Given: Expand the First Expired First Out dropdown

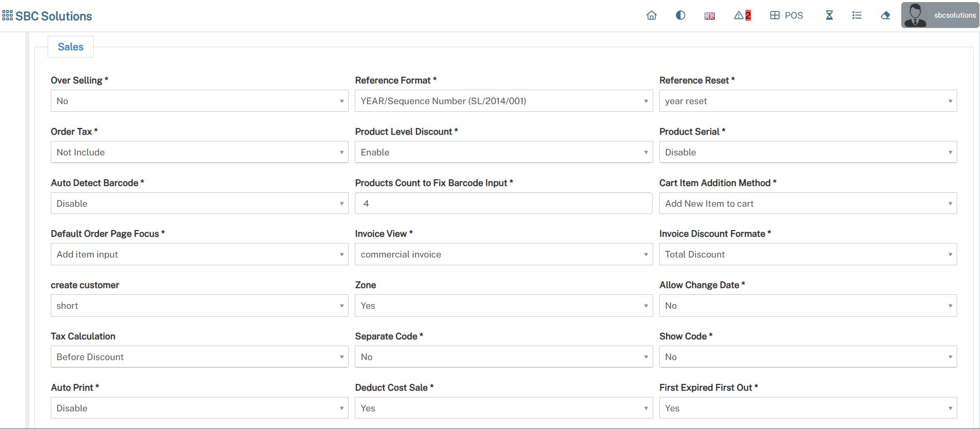Looking at the screenshot, I should pyautogui.click(x=808, y=408).
